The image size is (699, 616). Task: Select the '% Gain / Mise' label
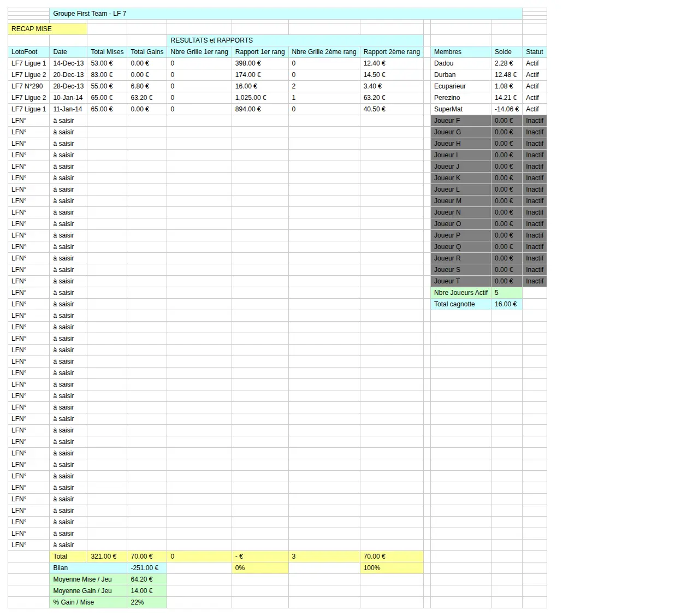(x=88, y=602)
